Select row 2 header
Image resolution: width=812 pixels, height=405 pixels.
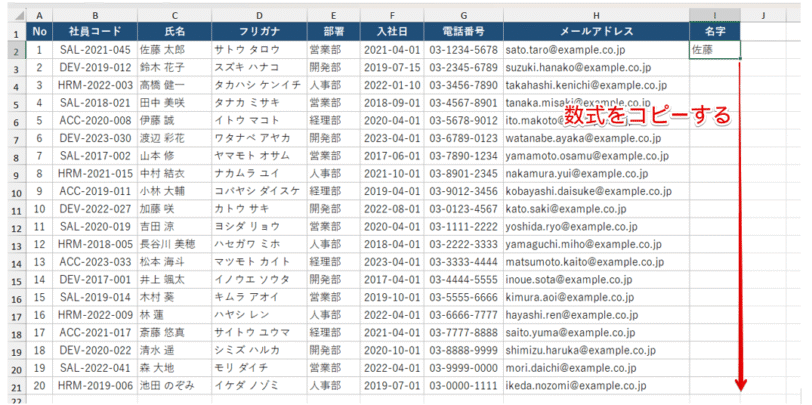pos(17,51)
